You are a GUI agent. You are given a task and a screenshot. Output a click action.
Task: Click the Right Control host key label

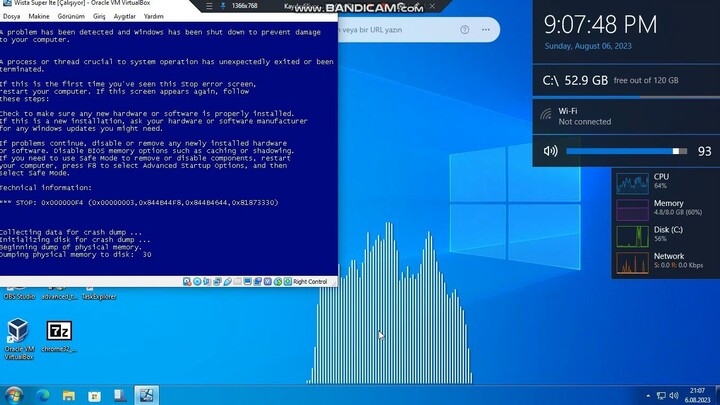[x=310, y=281]
